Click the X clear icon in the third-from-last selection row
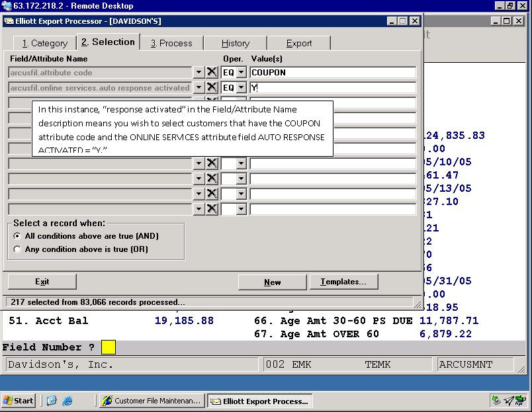 [x=212, y=179]
